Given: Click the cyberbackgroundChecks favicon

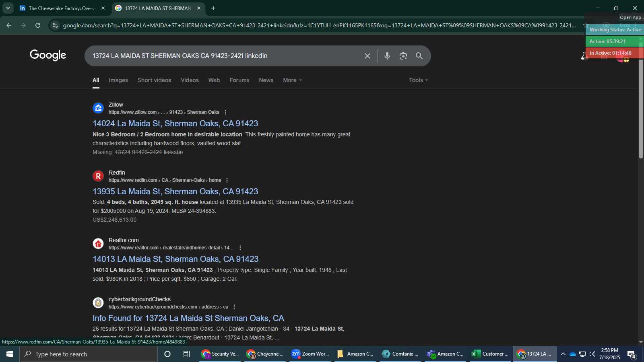Looking at the screenshot, I should coord(98,303).
